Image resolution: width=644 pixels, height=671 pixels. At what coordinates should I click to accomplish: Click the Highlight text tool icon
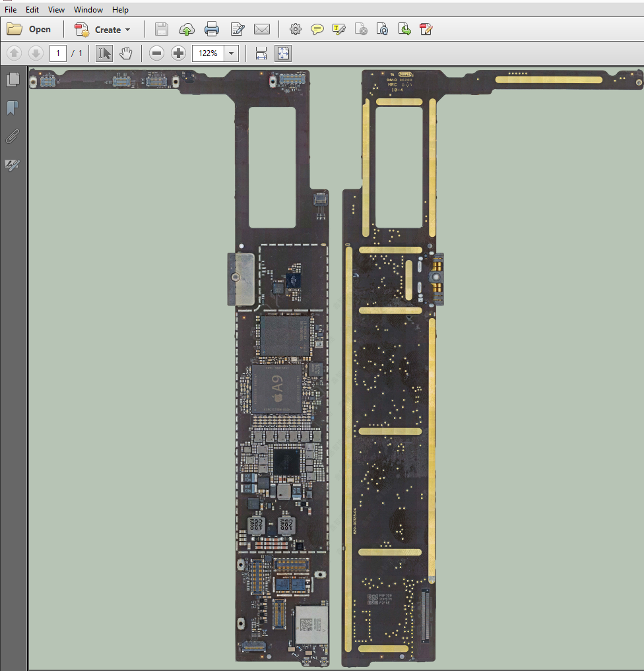coord(339,29)
